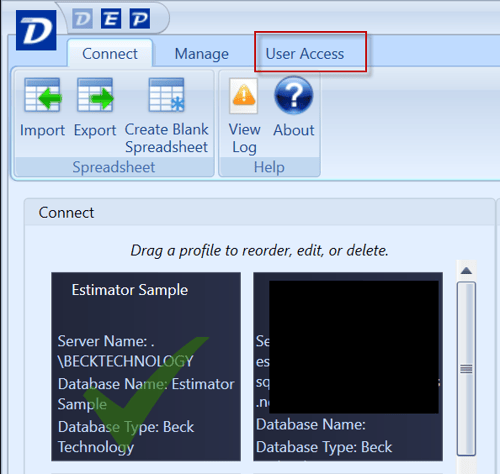Screen dimensions: 500x474
Task: Select the redacted second profile tile
Action: coord(348,367)
